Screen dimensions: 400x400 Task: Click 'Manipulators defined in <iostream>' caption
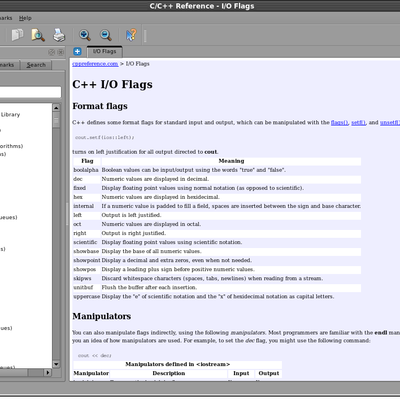[178, 364]
